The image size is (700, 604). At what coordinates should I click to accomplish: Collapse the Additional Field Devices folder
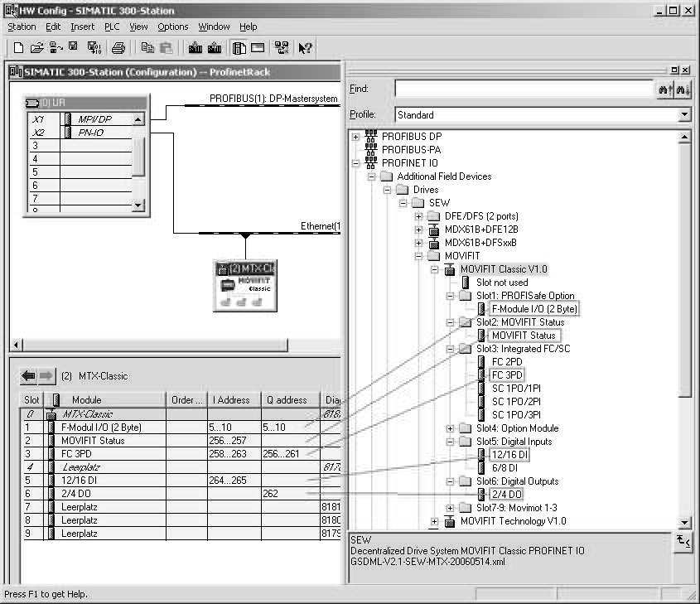[371, 176]
